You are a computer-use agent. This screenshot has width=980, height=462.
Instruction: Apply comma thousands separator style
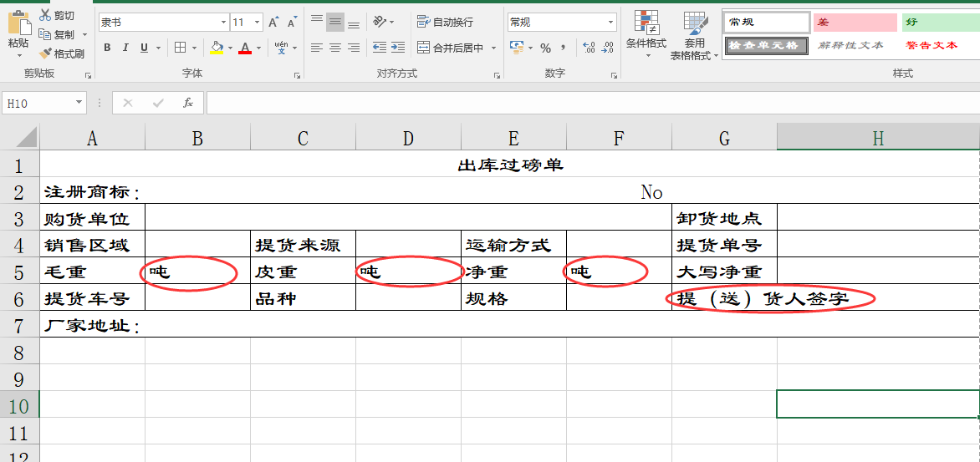click(x=563, y=48)
